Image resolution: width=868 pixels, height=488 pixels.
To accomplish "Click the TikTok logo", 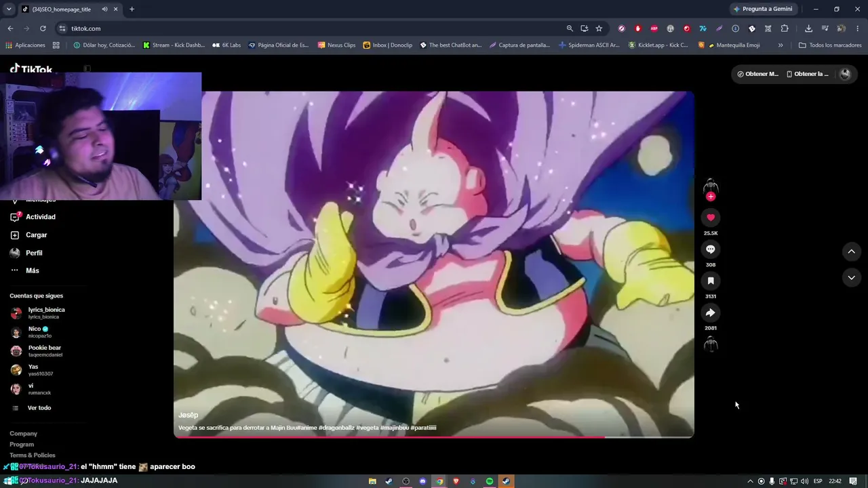I will coord(31,69).
